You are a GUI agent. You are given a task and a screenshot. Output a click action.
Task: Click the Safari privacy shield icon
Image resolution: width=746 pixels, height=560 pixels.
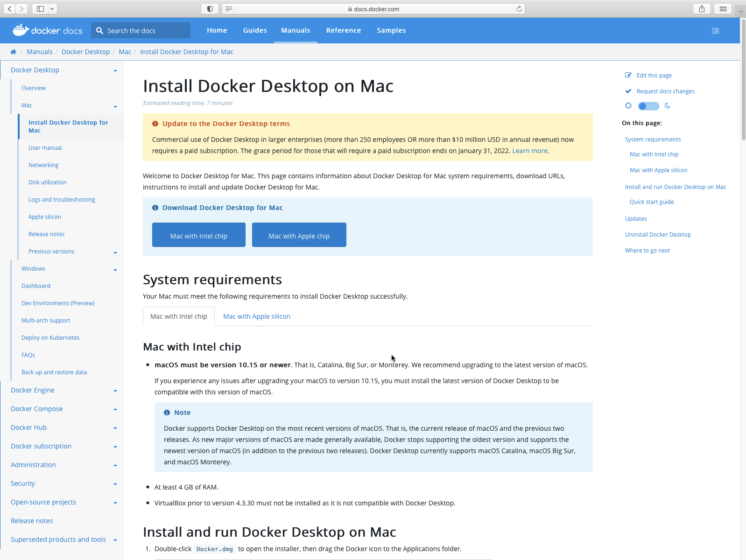210,9
